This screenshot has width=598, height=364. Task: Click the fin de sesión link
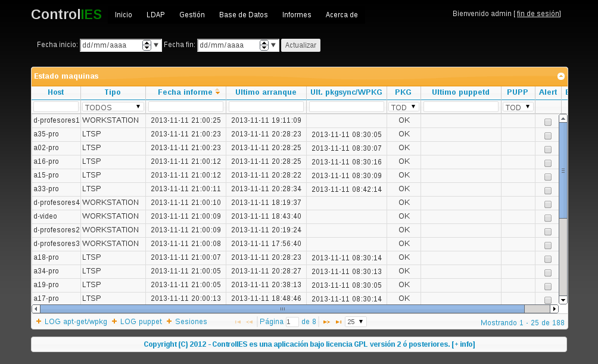point(538,14)
